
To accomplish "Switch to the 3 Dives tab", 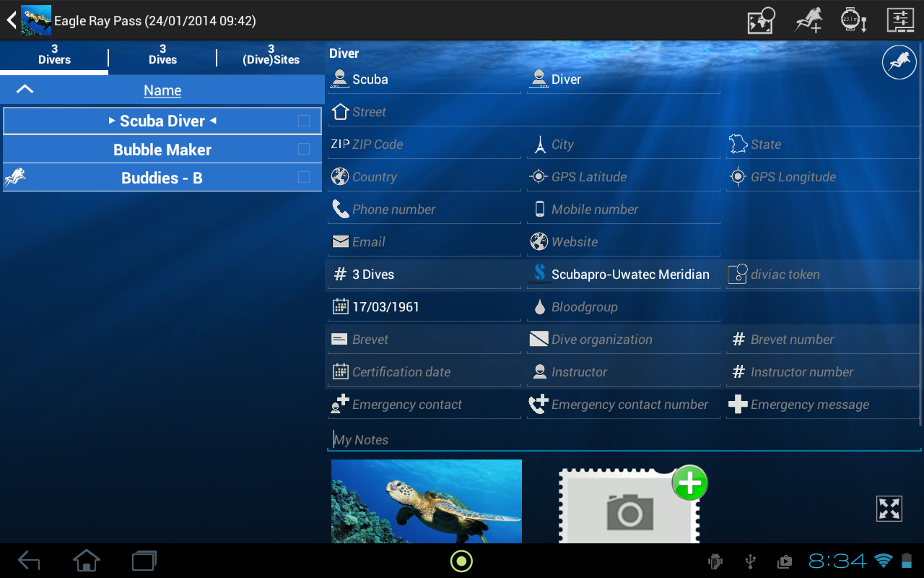I will (x=162, y=55).
